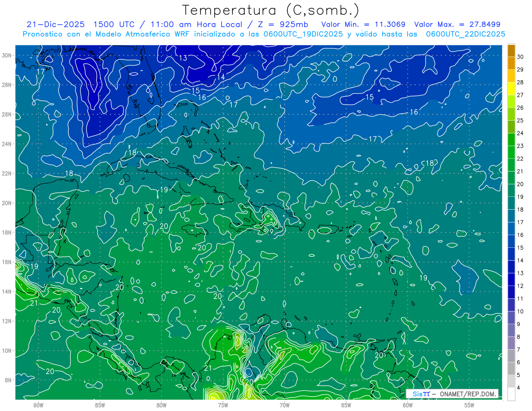The image size is (532, 411).
Task: Click the "90W" longitude axis label
Action: tap(38, 405)
